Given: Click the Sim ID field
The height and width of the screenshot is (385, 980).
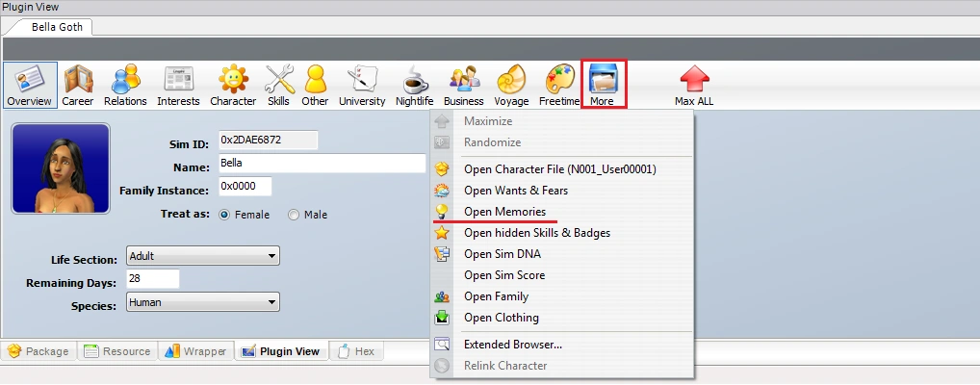Looking at the screenshot, I should 269,140.
